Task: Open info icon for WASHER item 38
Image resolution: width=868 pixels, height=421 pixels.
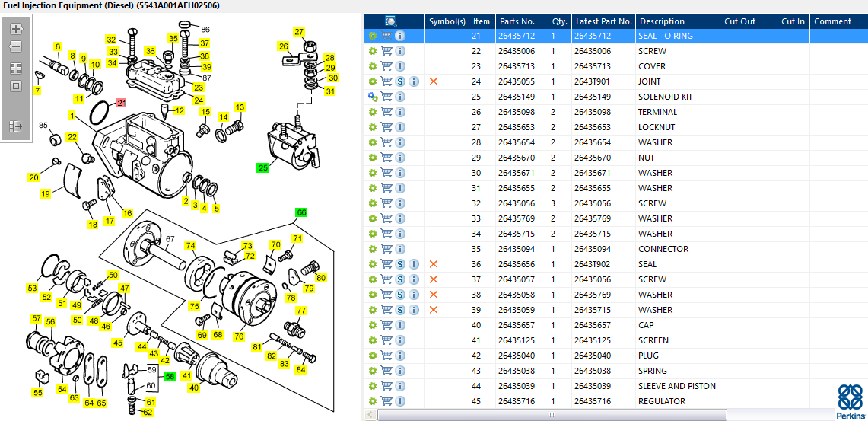Action: [x=415, y=295]
